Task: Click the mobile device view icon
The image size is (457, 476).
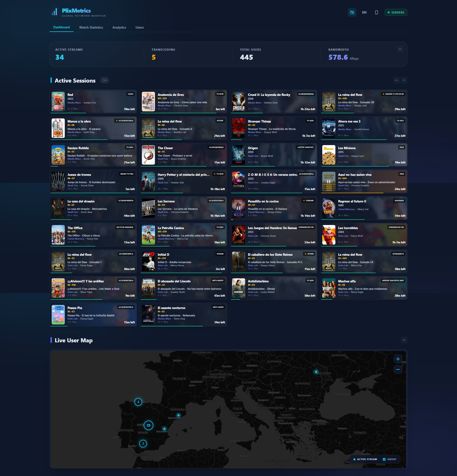Action: [x=376, y=12]
